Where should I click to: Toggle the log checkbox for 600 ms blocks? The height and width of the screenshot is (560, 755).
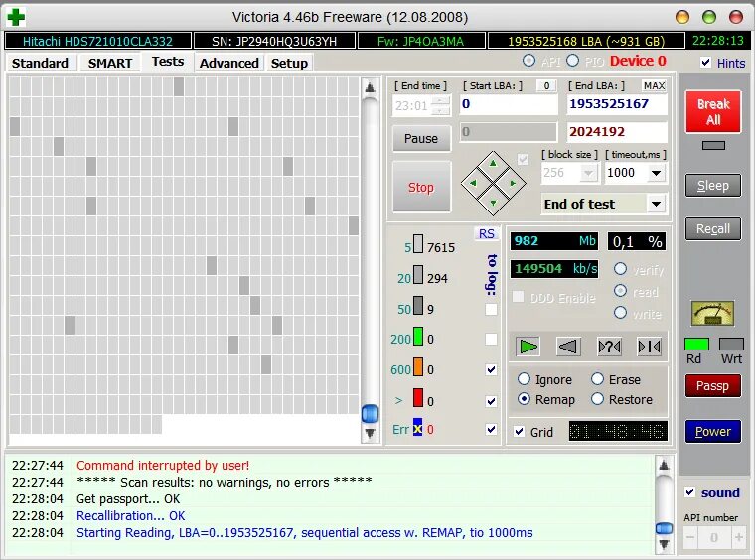click(491, 369)
